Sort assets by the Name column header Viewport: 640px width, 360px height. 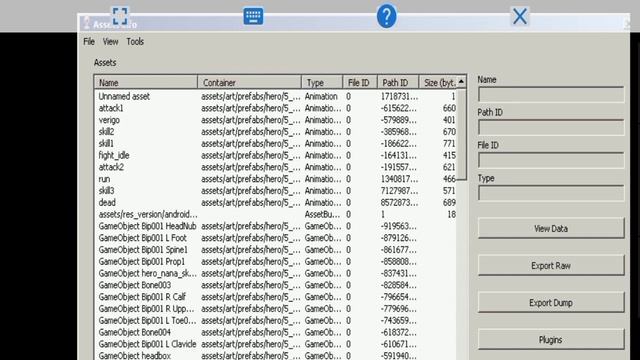click(146, 82)
